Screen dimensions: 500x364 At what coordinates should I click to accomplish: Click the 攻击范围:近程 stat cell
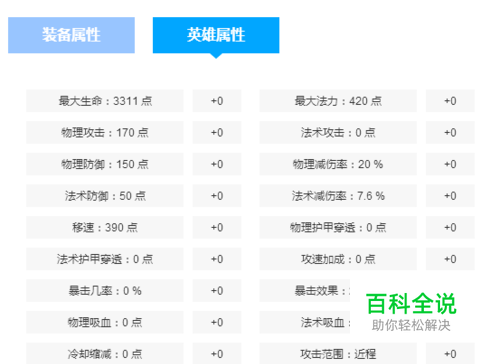coord(338,353)
